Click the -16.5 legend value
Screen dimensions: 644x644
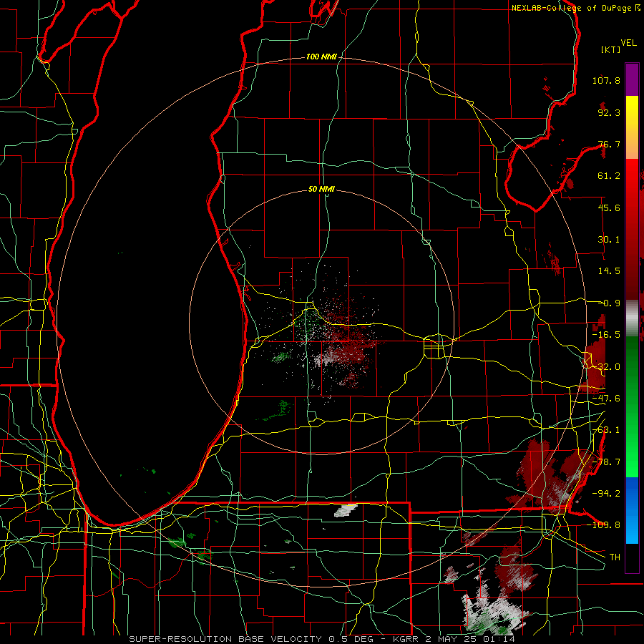point(606,335)
